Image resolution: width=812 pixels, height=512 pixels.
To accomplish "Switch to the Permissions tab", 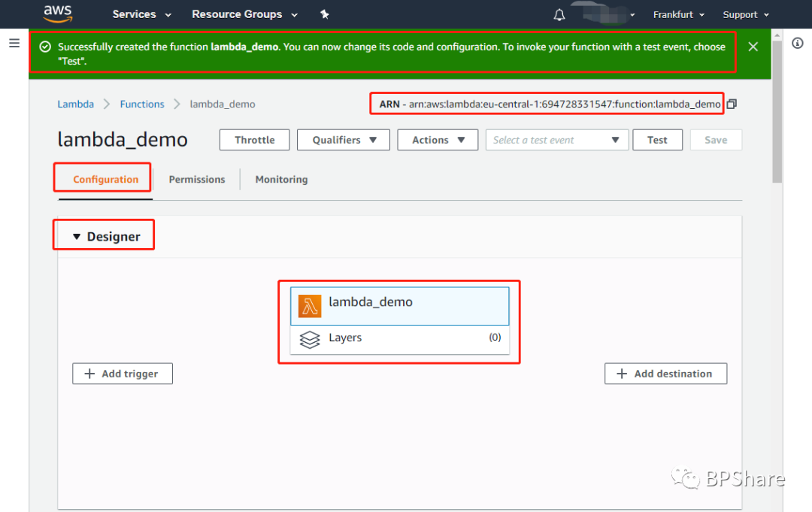I will click(197, 179).
